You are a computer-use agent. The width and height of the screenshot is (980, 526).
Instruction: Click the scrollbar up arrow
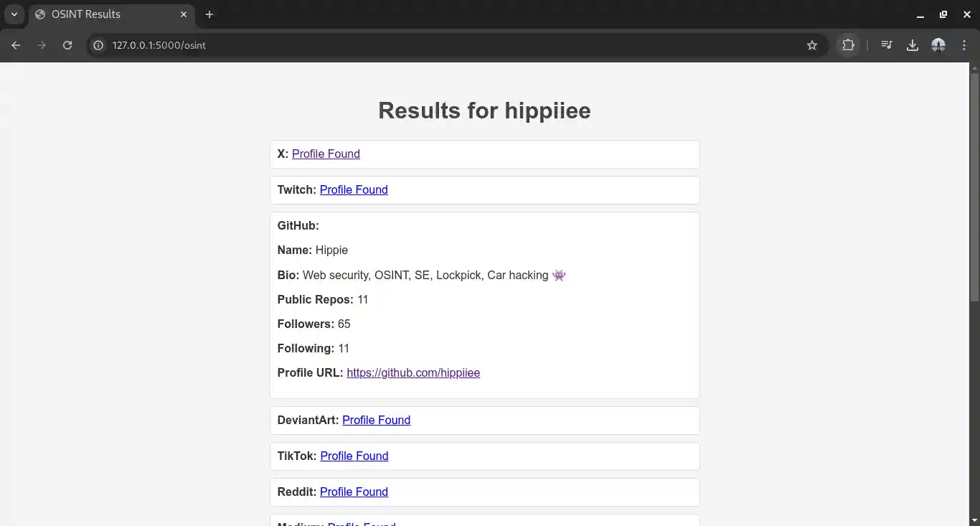pyautogui.click(x=974, y=67)
